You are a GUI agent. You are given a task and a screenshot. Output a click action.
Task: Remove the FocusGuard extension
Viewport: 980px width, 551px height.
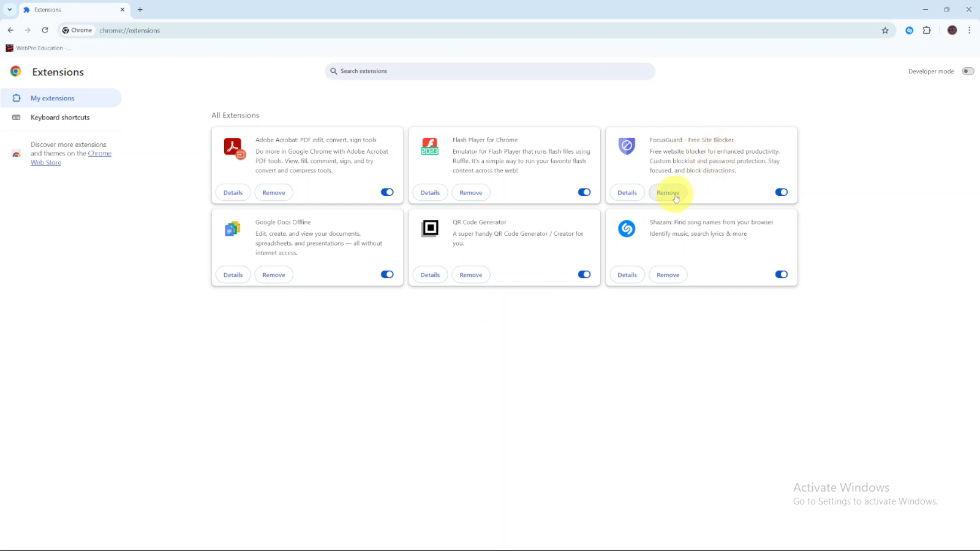pyautogui.click(x=668, y=193)
